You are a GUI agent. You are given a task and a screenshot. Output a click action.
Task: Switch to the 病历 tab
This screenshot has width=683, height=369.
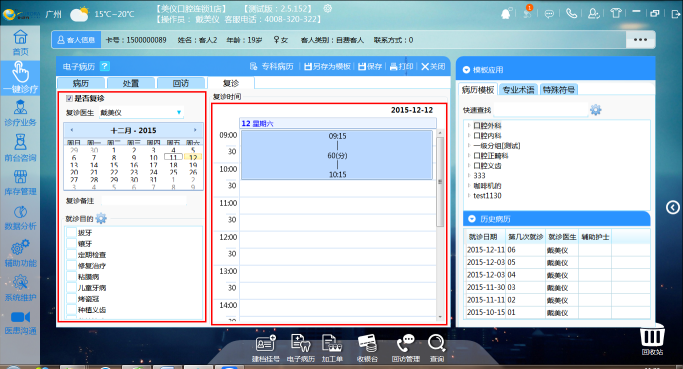point(81,83)
